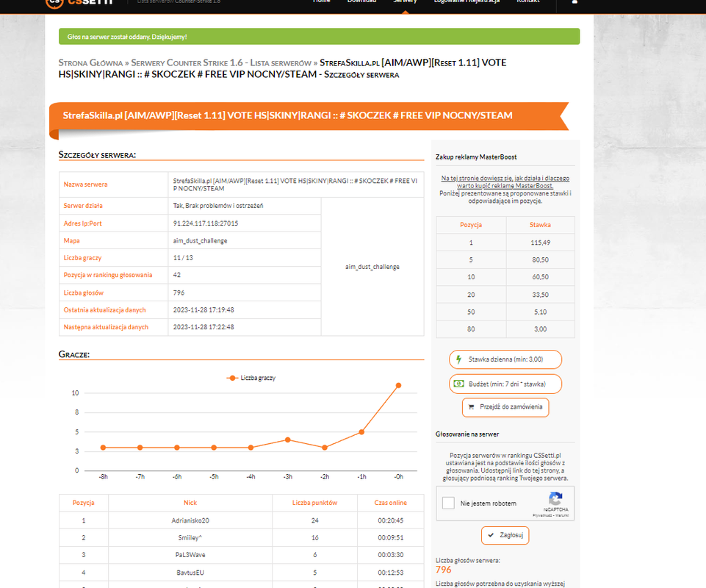Click the orange server title banner
The image size is (706, 588).
[309, 116]
